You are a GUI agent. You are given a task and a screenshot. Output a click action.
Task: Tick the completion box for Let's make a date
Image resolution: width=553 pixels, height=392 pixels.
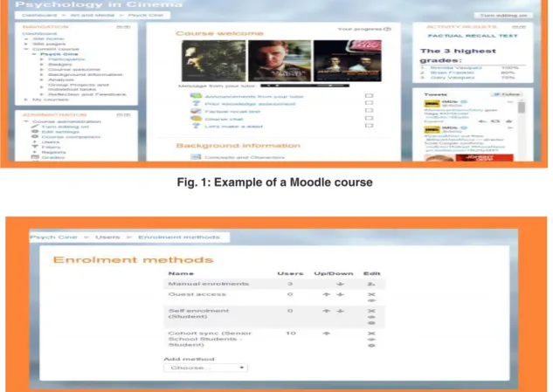[369, 126]
